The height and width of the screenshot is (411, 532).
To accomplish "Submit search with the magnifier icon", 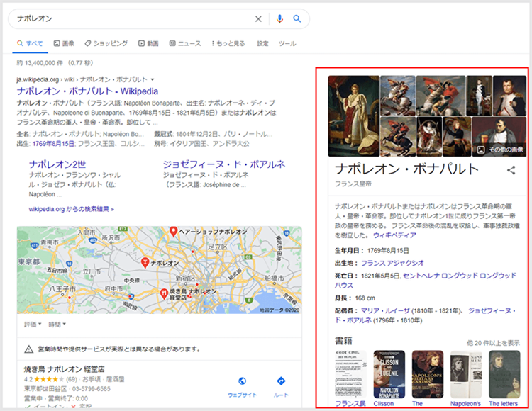I will pyautogui.click(x=297, y=19).
